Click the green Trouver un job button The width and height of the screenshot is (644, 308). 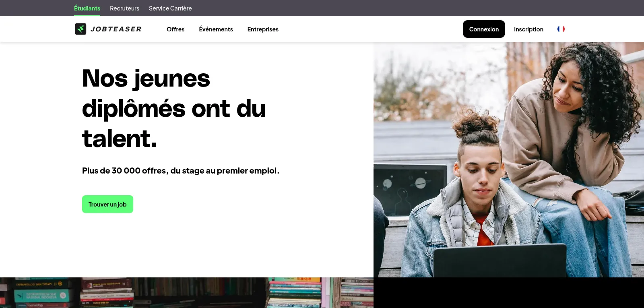point(107,204)
